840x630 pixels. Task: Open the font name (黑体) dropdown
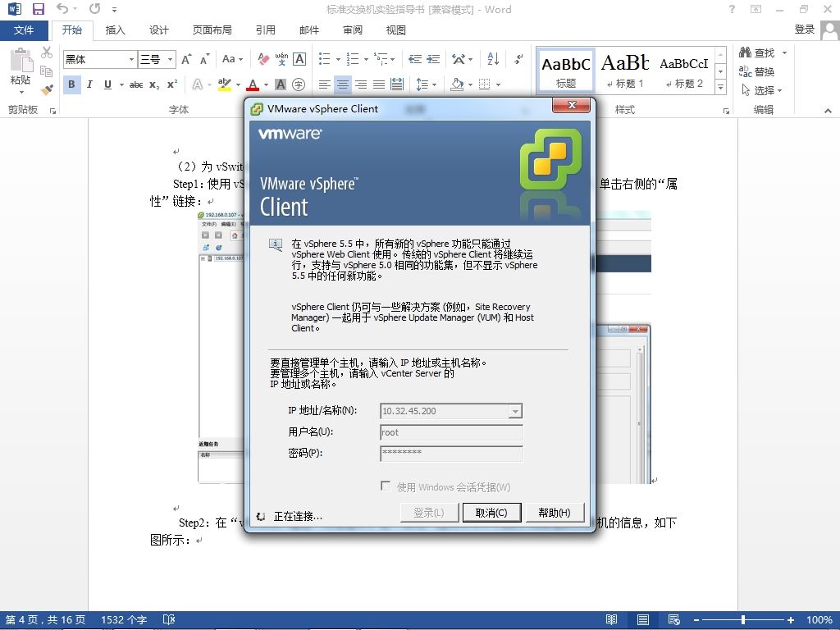coord(131,59)
